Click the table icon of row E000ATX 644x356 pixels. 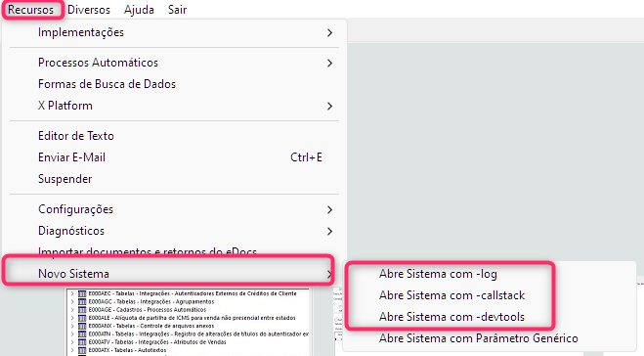[82, 350]
